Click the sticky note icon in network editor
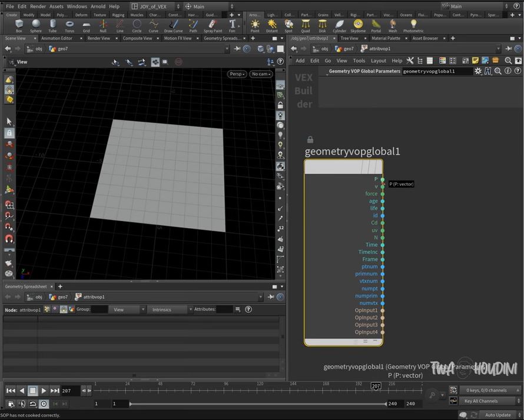The image size is (524, 420). pos(475,61)
